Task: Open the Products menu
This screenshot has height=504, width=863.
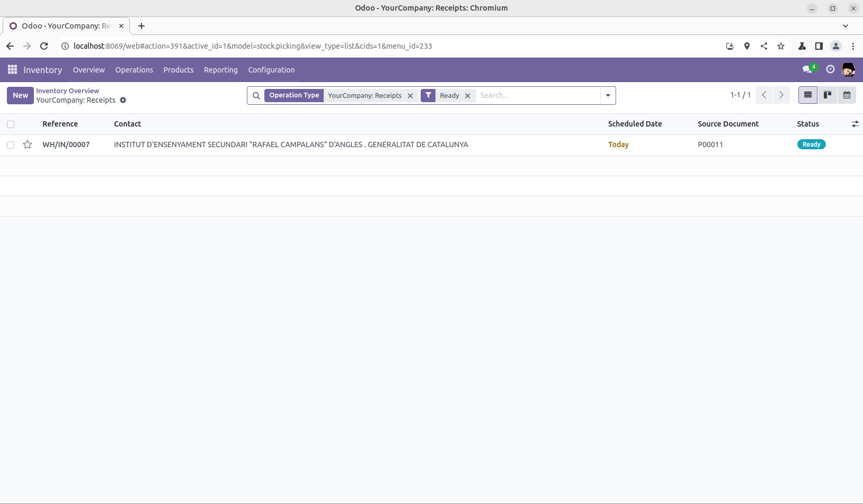Action: (x=178, y=70)
